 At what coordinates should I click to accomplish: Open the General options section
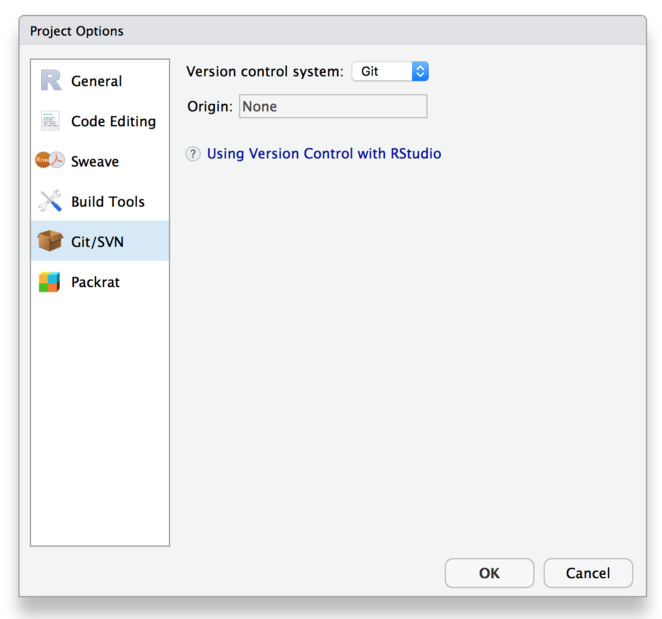(x=96, y=81)
